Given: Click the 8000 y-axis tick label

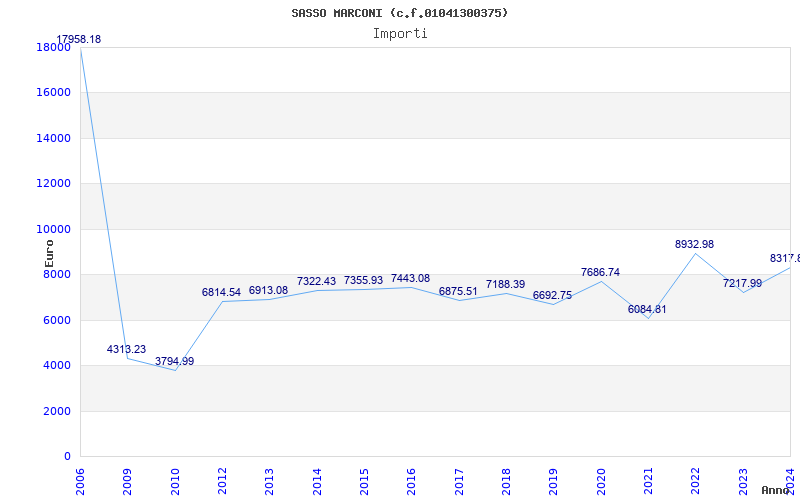Looking at the screenshot, I should [x=57, y=274].
